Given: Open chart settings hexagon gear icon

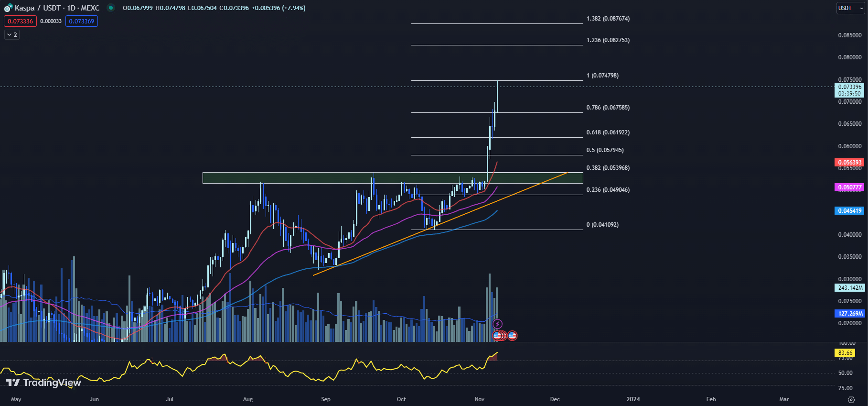Looking at the screenshot, I should click(x=851, y=399).
